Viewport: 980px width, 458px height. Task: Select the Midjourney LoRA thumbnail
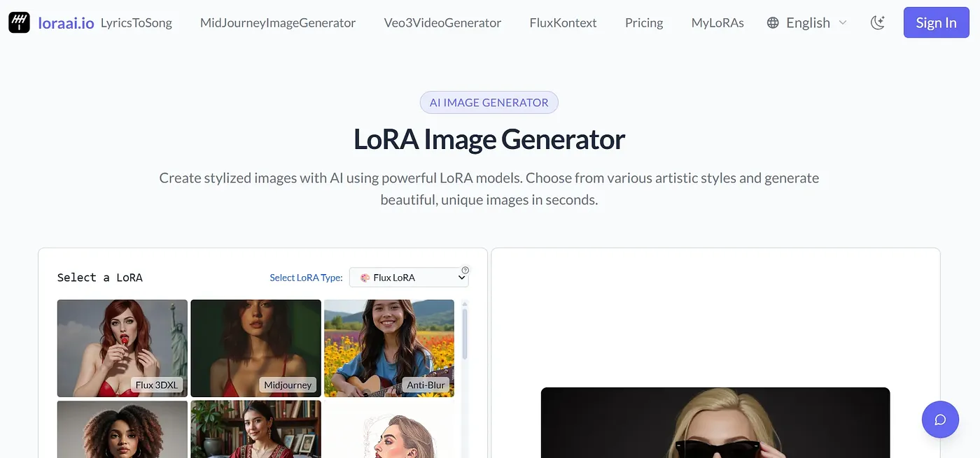(x=255, y=348)
